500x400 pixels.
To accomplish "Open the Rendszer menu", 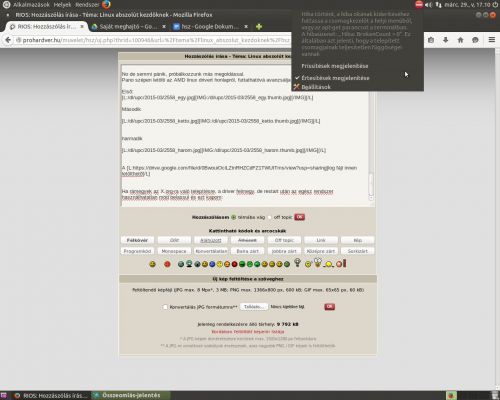I will (87, 5).
